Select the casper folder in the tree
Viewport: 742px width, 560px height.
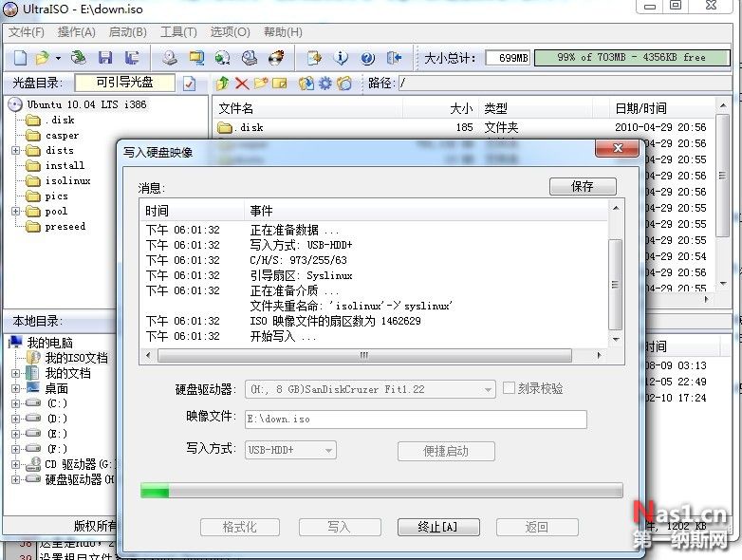[x=62, y=136]
